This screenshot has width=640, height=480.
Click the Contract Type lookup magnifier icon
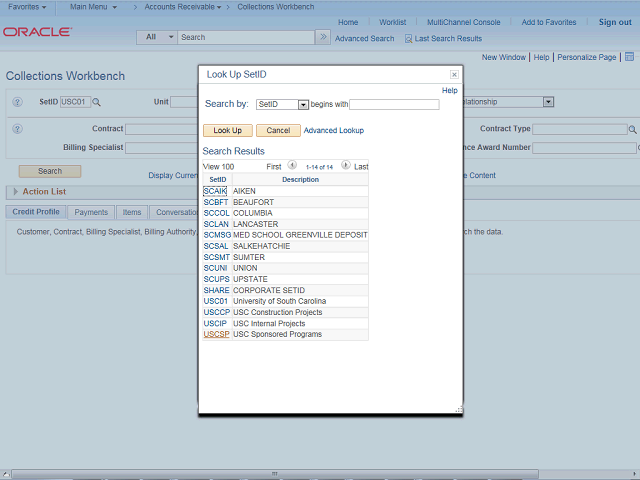click(632, 129)
